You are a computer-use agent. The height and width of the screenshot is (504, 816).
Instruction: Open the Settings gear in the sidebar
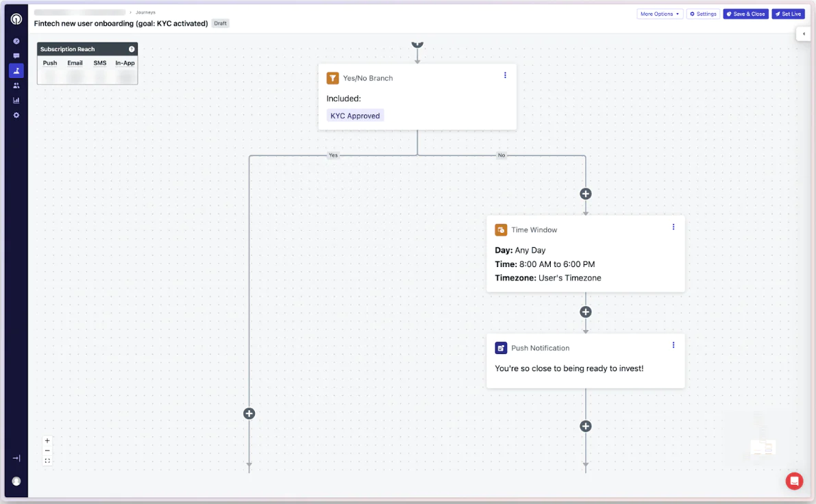[16, 114]
